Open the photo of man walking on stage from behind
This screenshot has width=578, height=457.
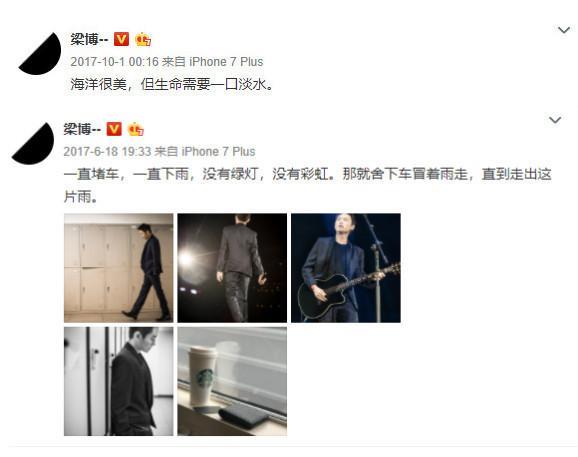232,268
